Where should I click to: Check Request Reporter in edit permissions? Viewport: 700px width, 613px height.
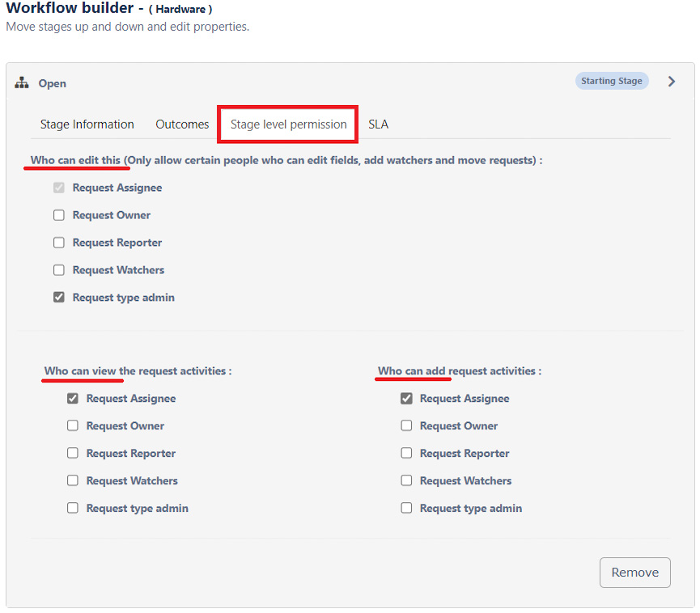59,243
